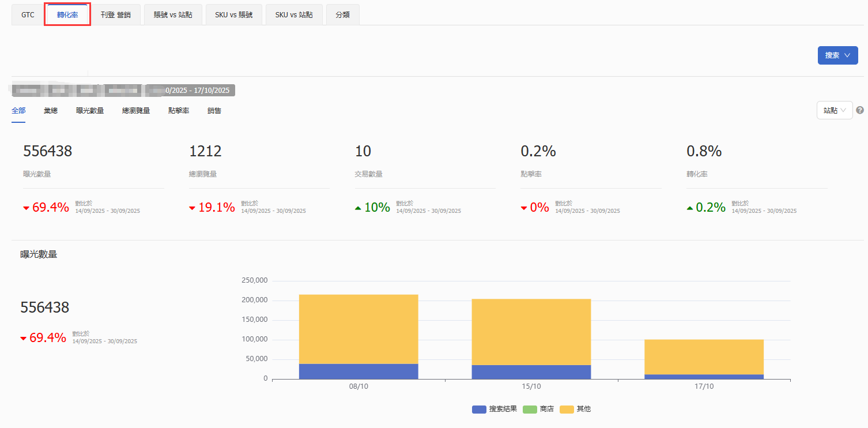
Task: Click the date range tag ending 17/10/2025
Action: pos(190,91)
